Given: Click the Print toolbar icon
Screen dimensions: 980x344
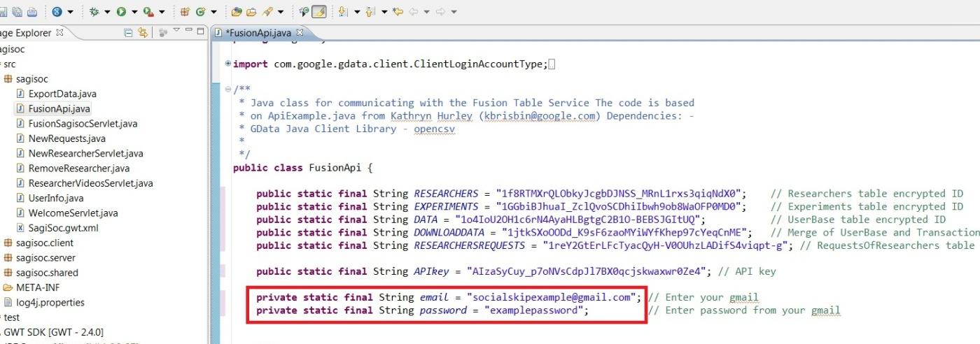Looking at the screenshot, I should (x=32, y=11).
